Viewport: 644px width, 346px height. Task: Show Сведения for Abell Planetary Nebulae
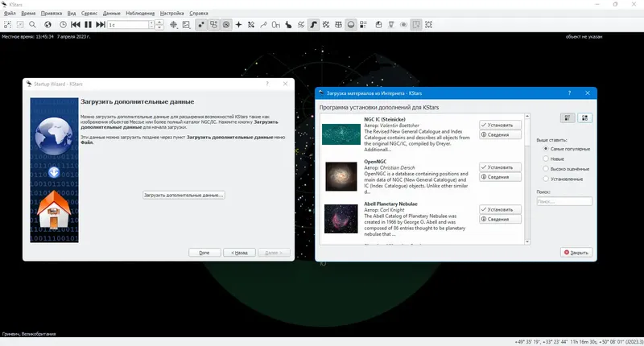pyautogui.click(x=500, y=219)
